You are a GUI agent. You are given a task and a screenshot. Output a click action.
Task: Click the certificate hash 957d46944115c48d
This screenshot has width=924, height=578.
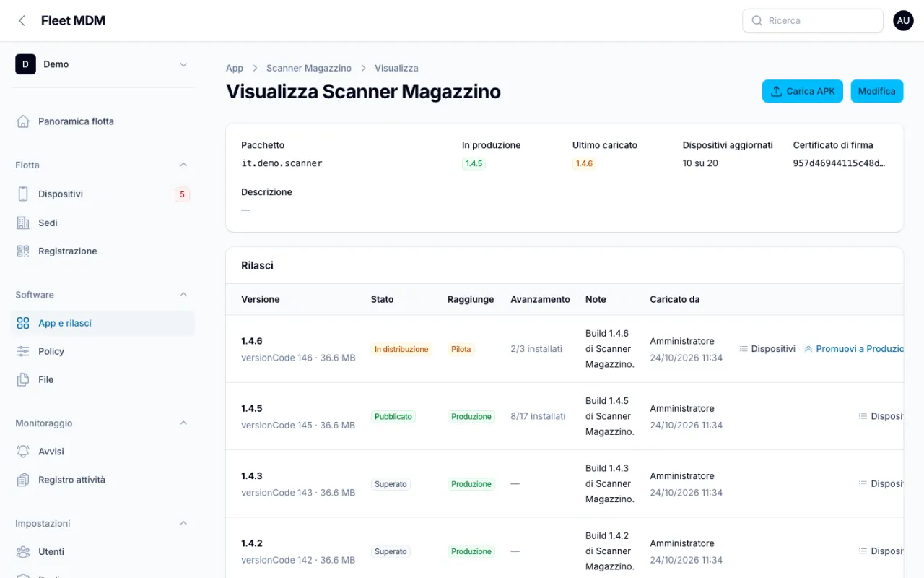(x=839, y=163)
